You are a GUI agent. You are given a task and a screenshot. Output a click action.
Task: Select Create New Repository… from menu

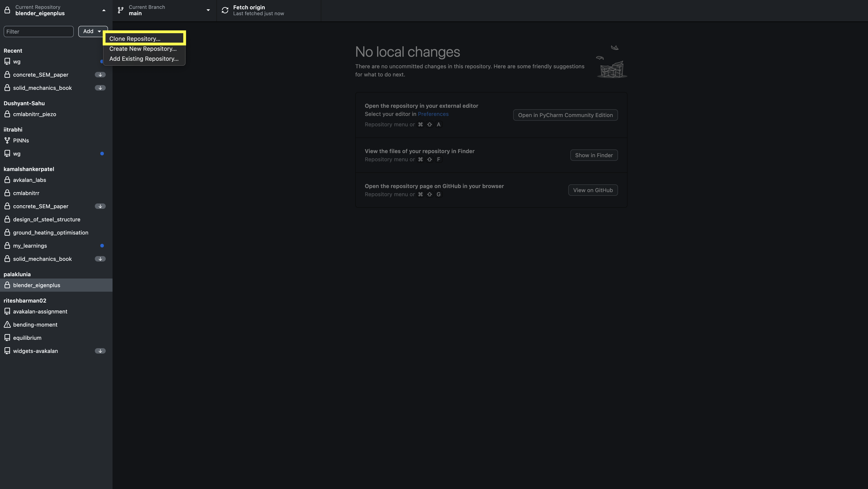(143, 49)
